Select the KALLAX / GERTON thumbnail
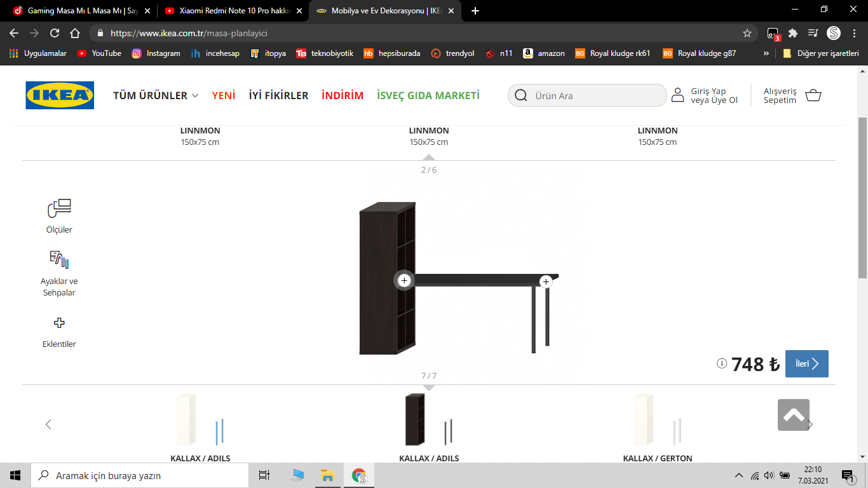The width and height of the screenshot is (868, 488). click(x=658, y=419)
